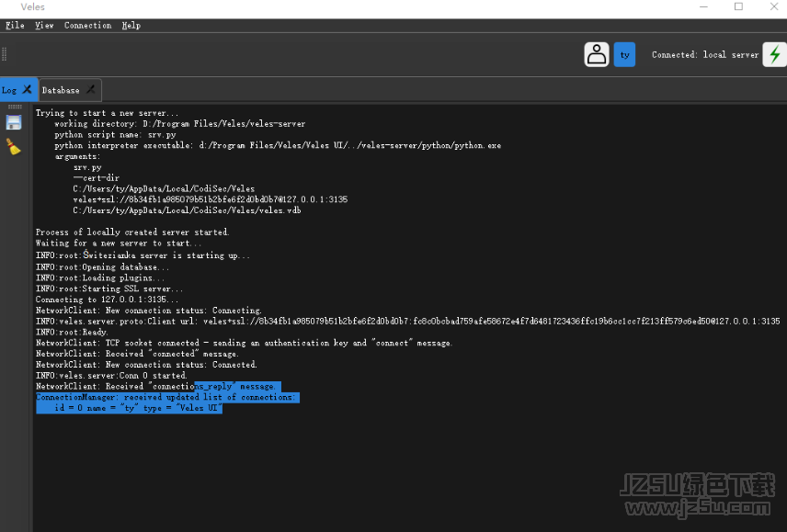The image size is (787, 532).
Task: Click the 'working directory' log line
Action: pyautogui.click(x=179, y=124)
